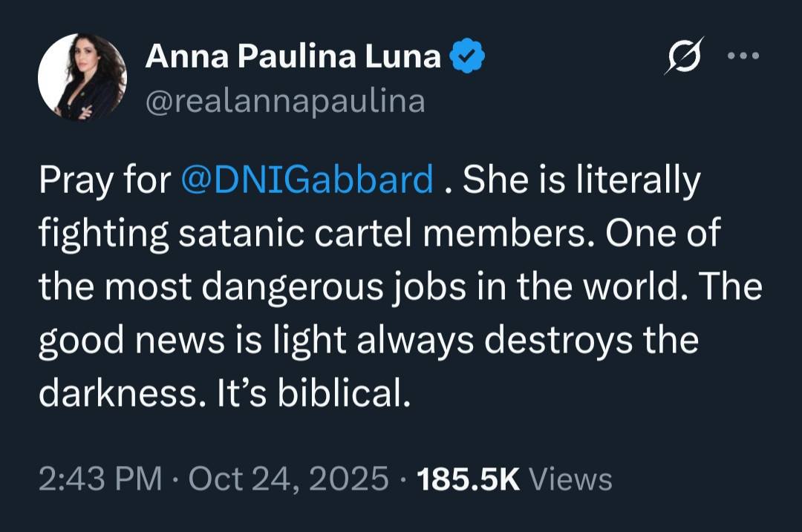
Task: Click the display name Anna Paulina Luna
Action: (x=293, y=57)
